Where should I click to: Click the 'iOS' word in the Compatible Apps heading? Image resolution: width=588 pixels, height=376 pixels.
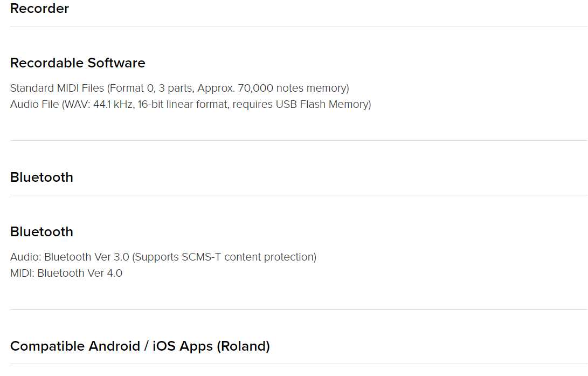[x=164, y=346]
